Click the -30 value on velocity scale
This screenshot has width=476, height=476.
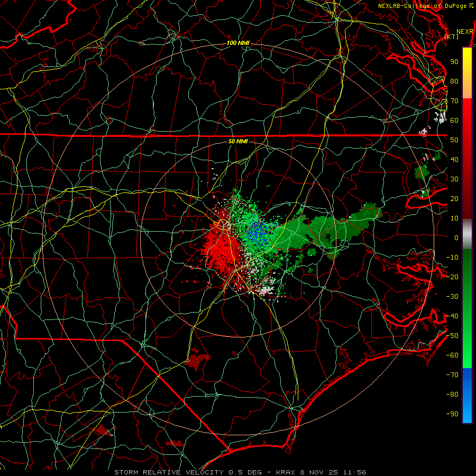point(452,297)
